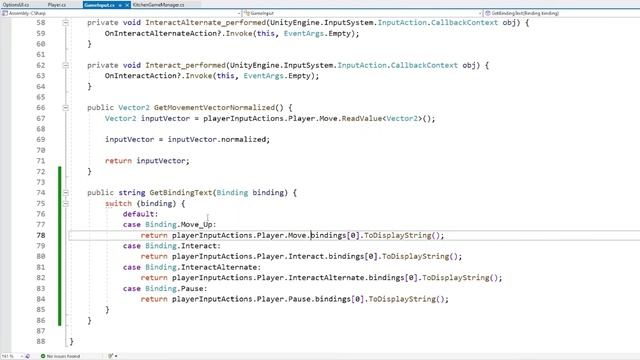Screen dimensions: 640x360
Task: Click 'CallbackContext' on line 58
Action: 464,23
